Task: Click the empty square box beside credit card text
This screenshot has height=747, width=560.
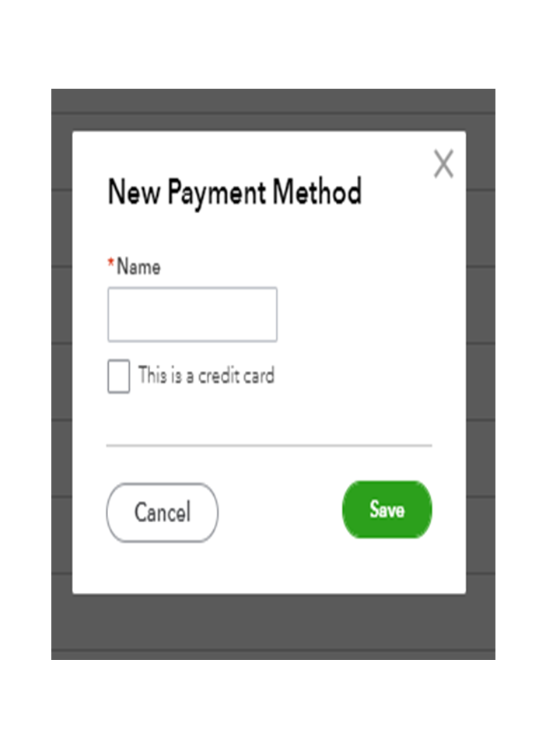Action: tap(118, 377)
